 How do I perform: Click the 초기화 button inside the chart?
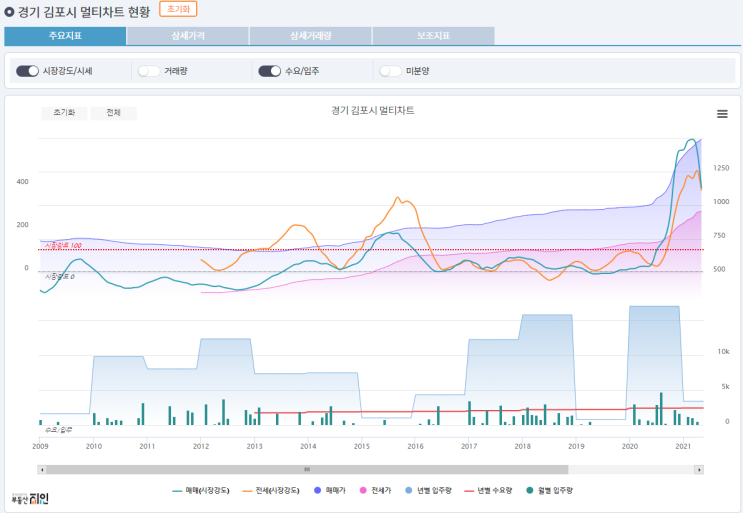(x=64, y=113)
